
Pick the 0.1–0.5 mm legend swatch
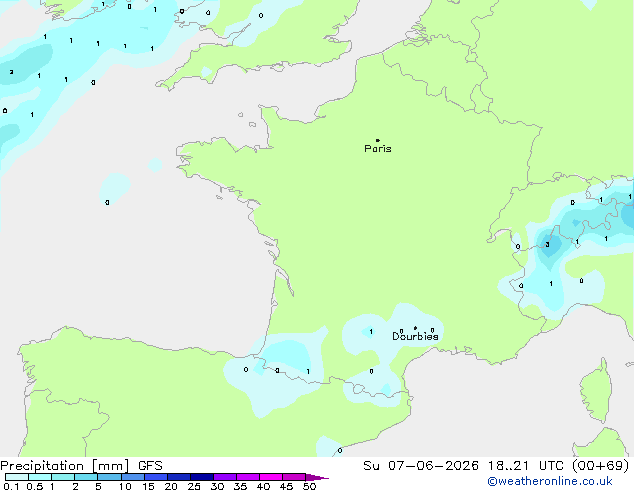[17, 477]
